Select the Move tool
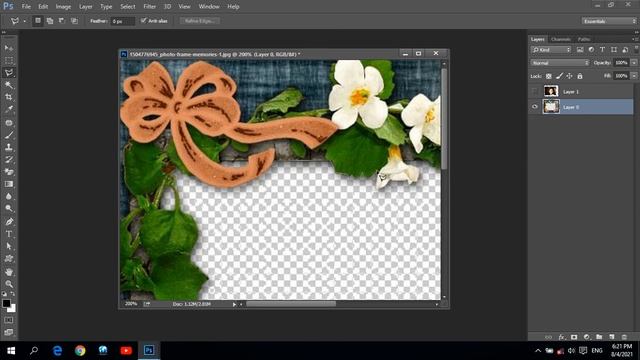The width and height of the screenshot is (640, 360). (x=9, y=48)
